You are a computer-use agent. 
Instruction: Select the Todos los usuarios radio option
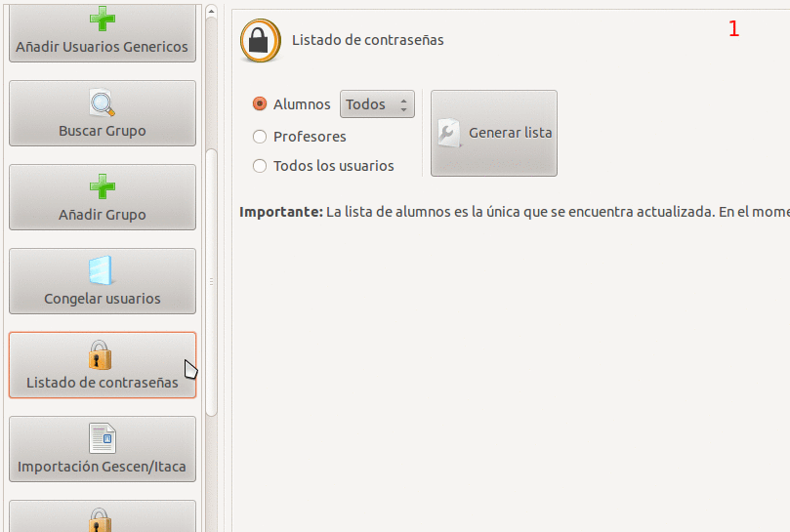coord(260,166)
